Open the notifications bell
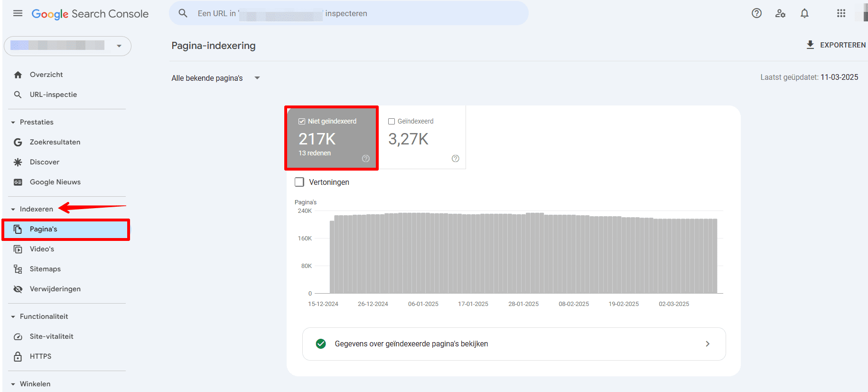The width and height of the screenshot is (868, 392). [804, 13]
